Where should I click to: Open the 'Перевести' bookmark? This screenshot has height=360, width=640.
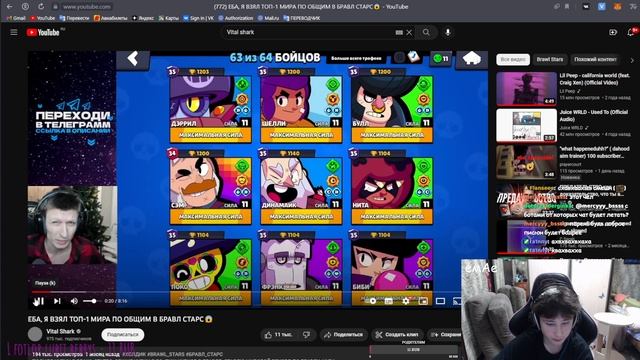[74, 18]
